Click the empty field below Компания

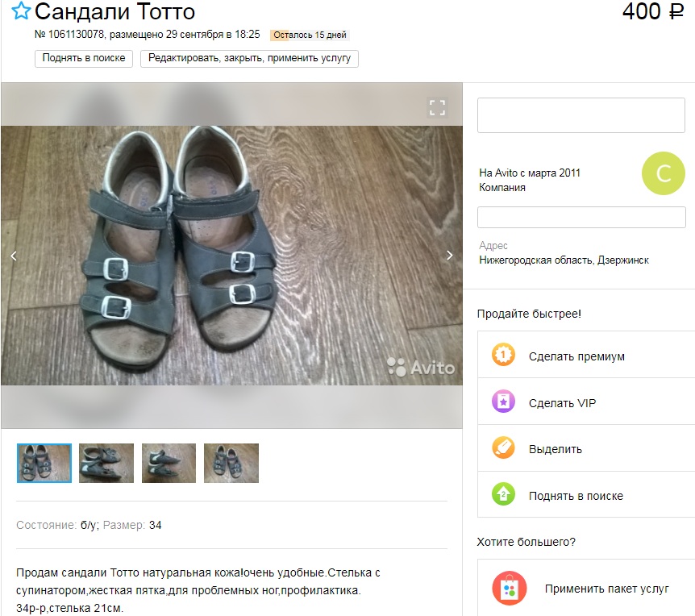pos(581,217)
